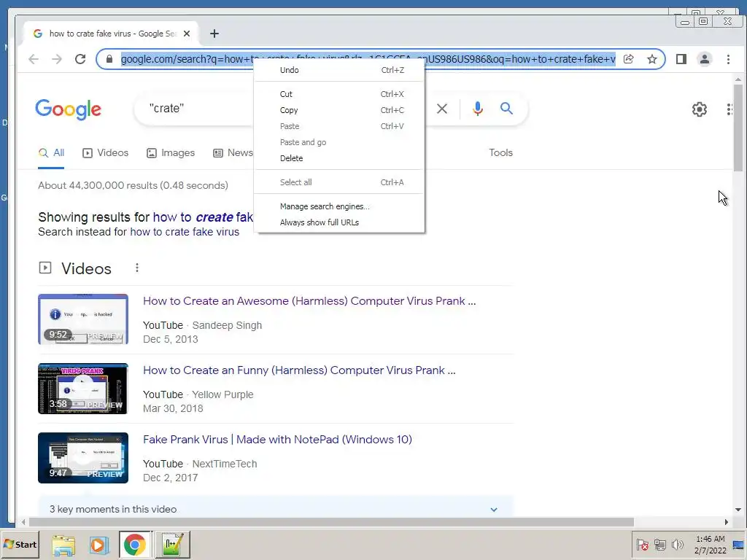Click the 9:52 video thumbnail

pos(83,319)
